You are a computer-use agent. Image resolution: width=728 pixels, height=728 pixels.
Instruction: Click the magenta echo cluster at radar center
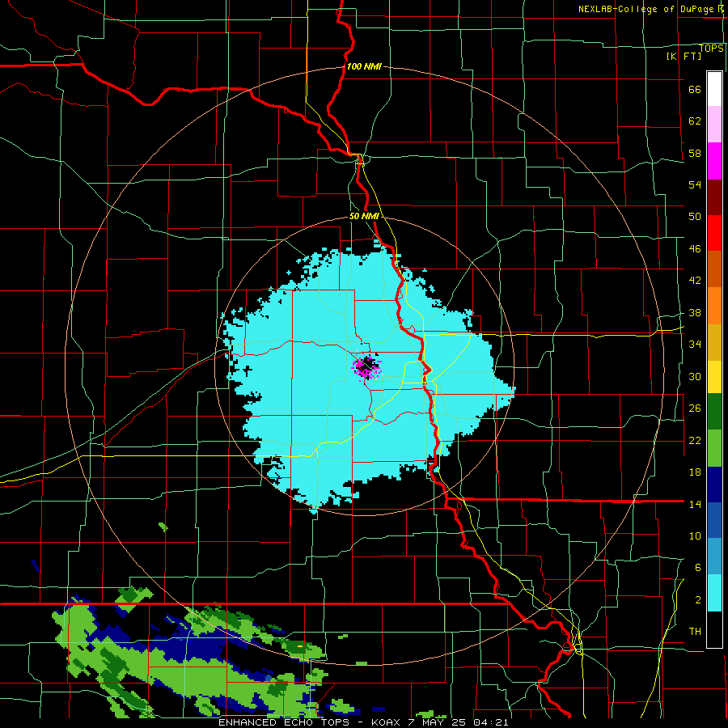[x=366, y=366]
